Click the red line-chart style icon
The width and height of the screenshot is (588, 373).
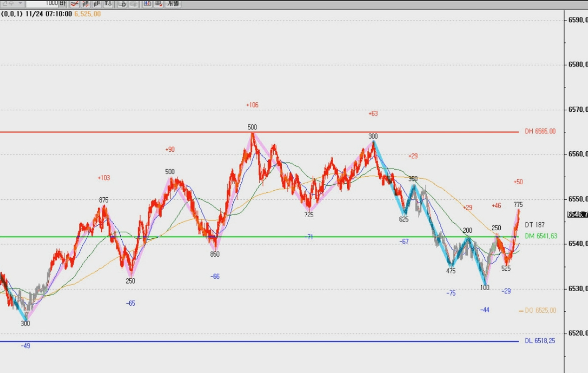coord(74,4)
